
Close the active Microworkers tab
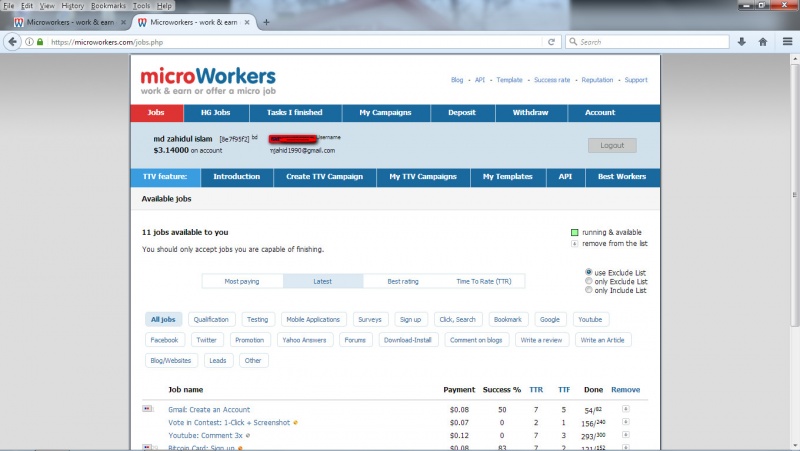pyautogui.click(x=247, y=22)
